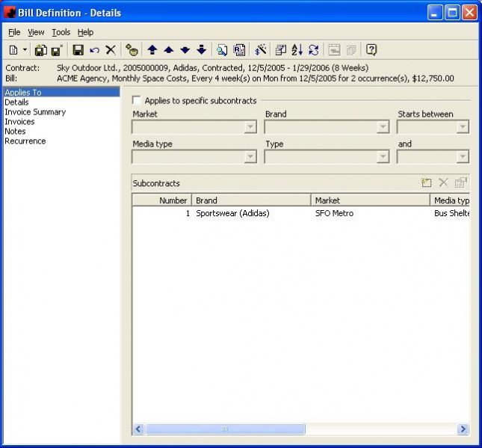
Task: Select the Sportswear (Adidas) subcontract row
Action: click(232, 213)
